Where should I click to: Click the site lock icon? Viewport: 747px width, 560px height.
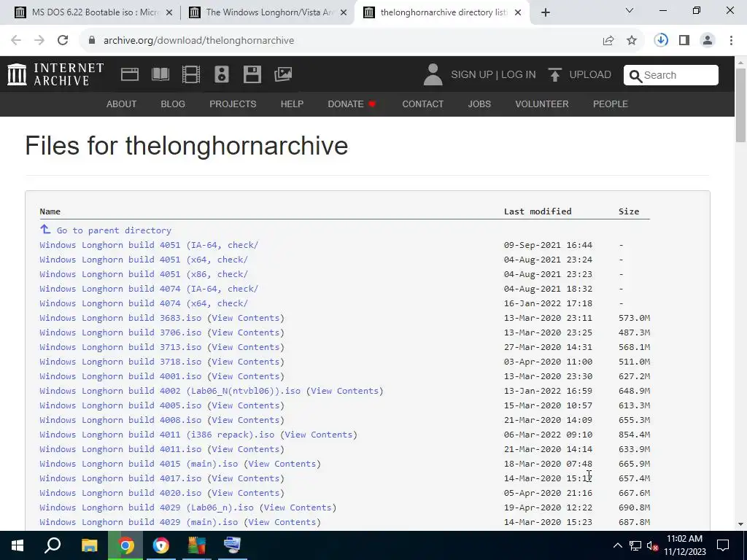click(x=91, y=41)
